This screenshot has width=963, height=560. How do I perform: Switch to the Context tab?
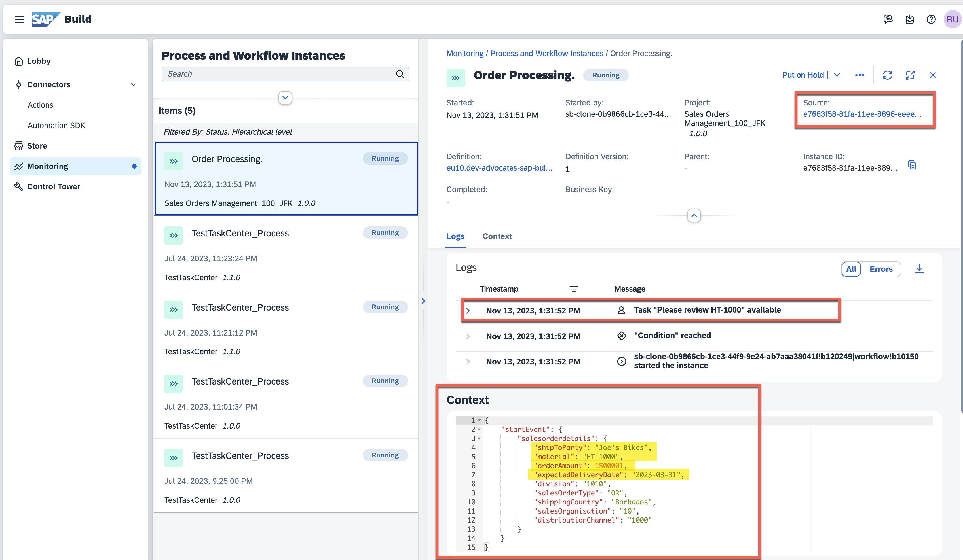(x=497, y=236)
